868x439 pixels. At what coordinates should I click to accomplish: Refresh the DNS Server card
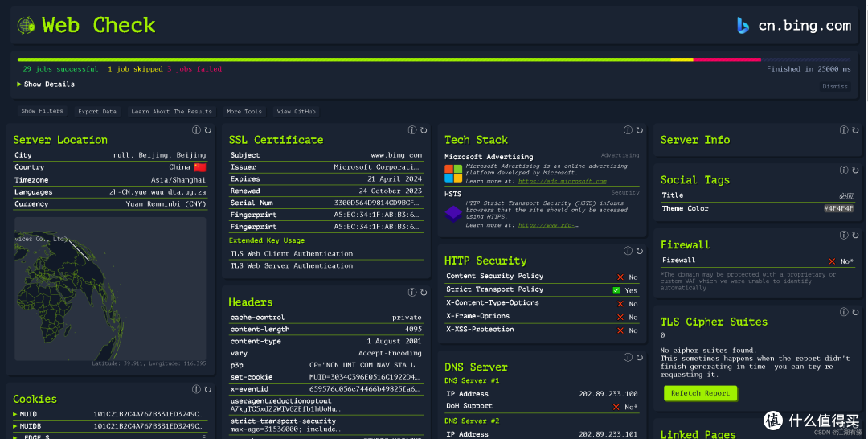coord(640,357)
